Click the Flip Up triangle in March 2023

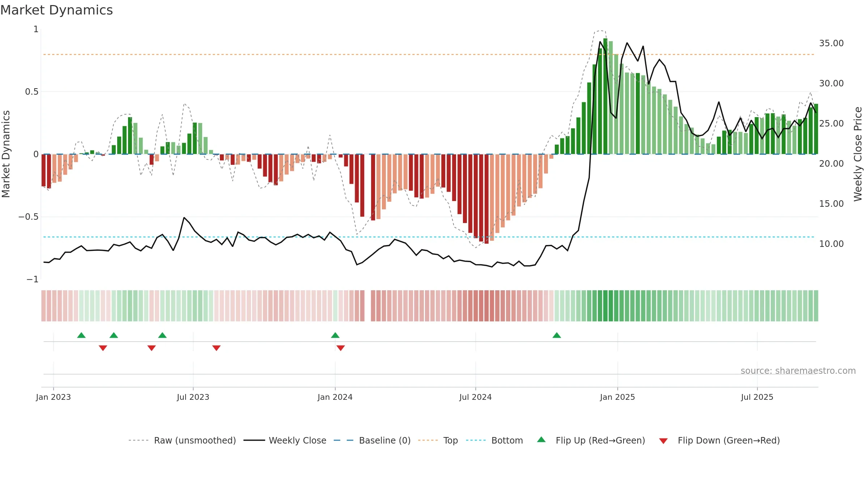coord(114,335)
